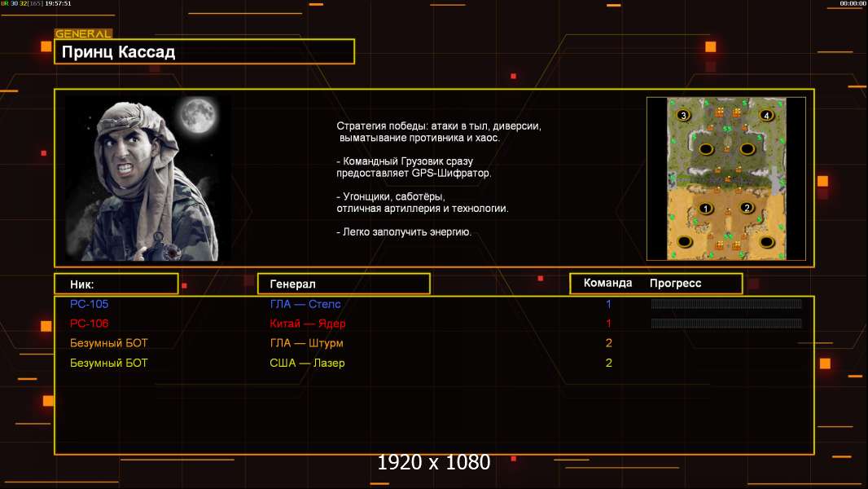Click the 'Легко заполучить энергию' line
The width and height of the screenshot is (868, 489).
pos(404,232)
